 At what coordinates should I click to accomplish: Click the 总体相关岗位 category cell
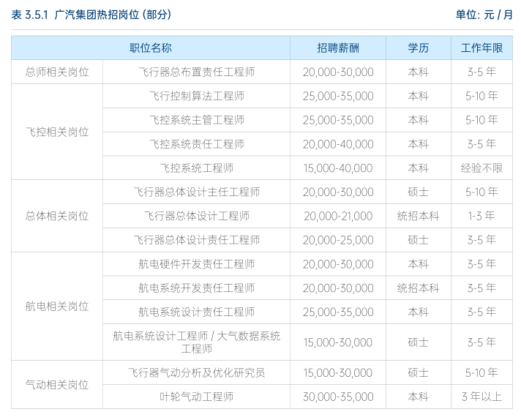(57, 216)
